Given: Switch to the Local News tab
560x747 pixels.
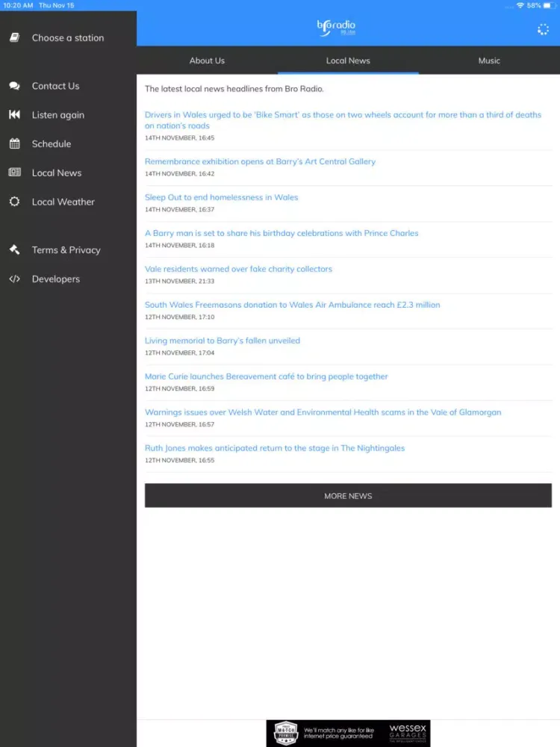Looking at the screenshot, I should pos(348,61).
